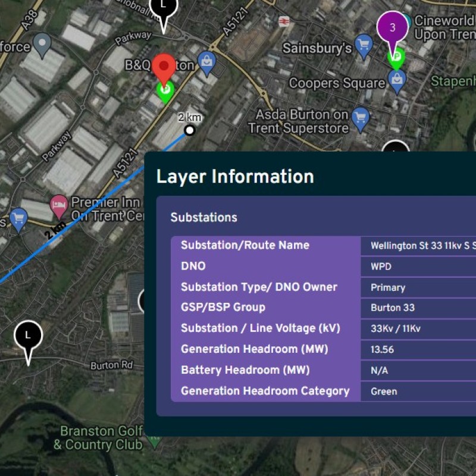
Task: Click the red location pin marker
Action: [164, 67]
